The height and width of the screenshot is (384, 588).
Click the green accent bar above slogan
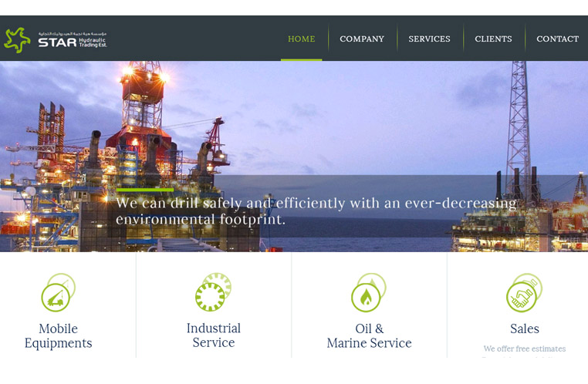[145, 190]
